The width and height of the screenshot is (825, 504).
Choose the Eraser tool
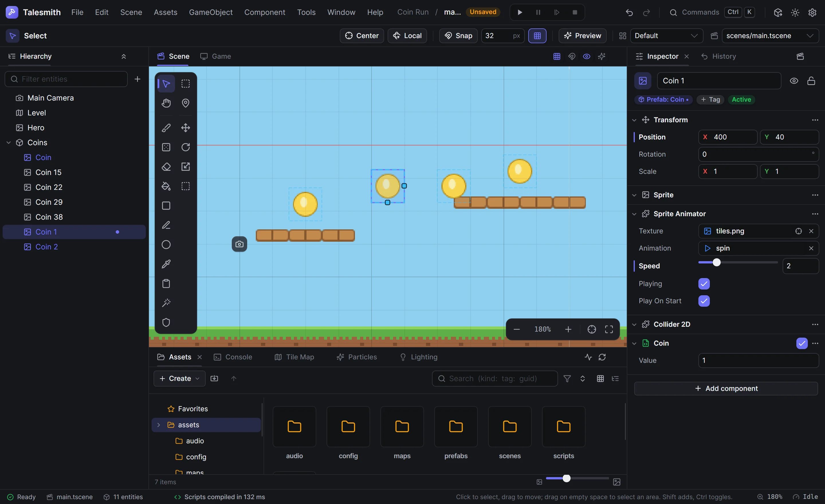(x=166, y=167)
